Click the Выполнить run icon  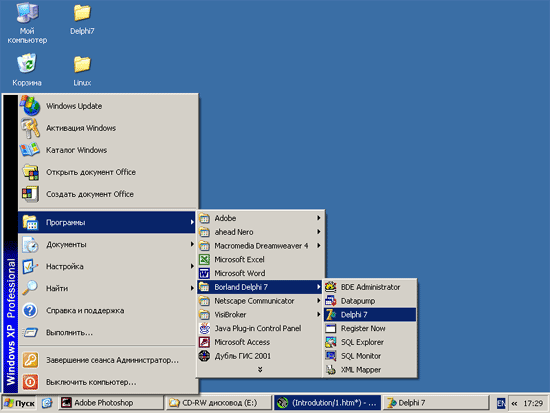pyautogui.click(x=31, y=332)
